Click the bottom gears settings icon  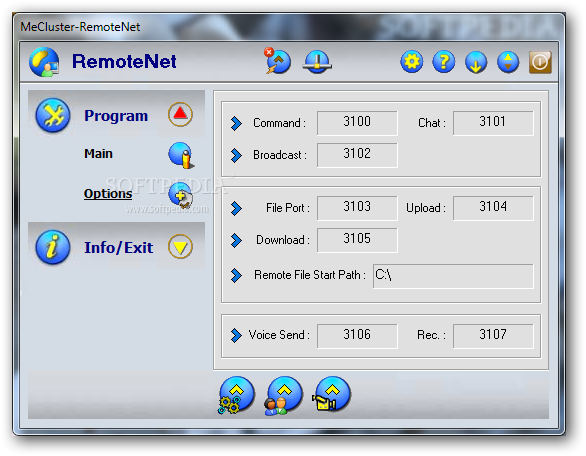click(x=236, y=395)
